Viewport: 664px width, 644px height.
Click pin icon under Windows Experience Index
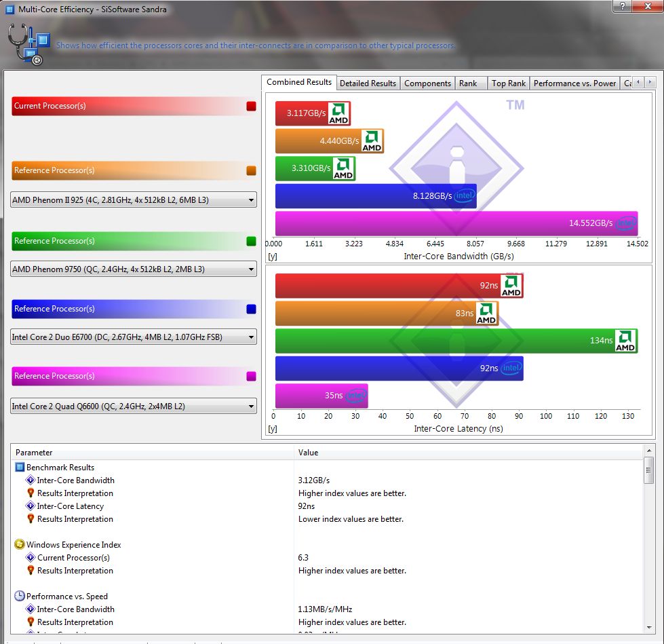(31, 570)
